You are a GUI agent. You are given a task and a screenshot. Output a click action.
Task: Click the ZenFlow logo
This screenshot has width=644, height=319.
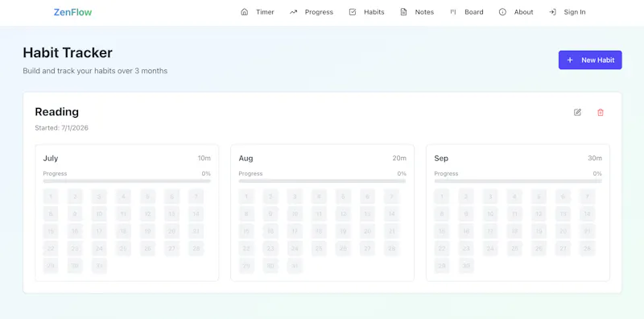72,12
